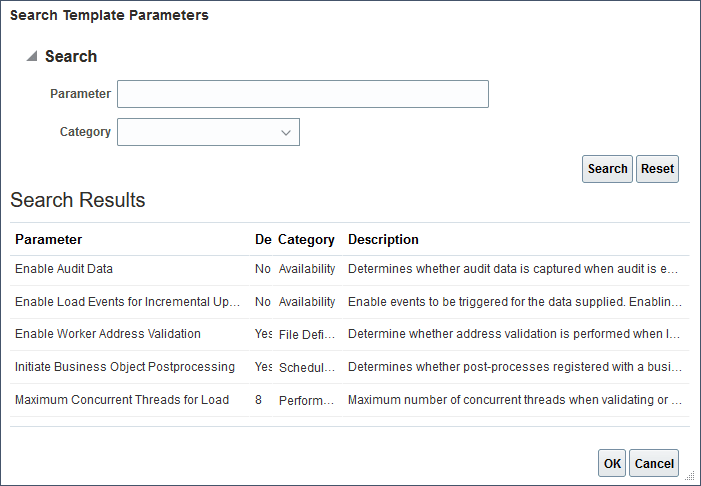Select Initiate Business Object Postprocessing row

coord(125,367)
